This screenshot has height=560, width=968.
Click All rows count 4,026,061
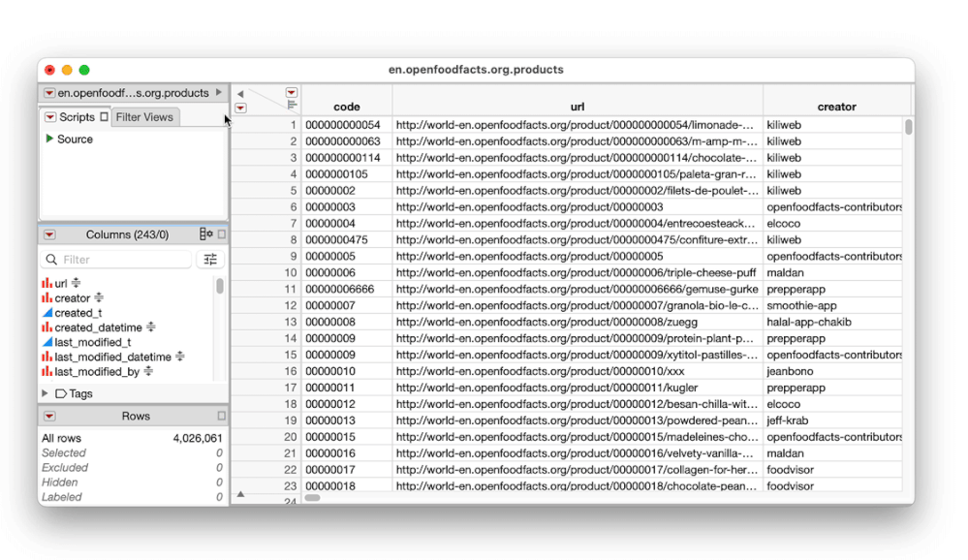click(x=198, y=438)
